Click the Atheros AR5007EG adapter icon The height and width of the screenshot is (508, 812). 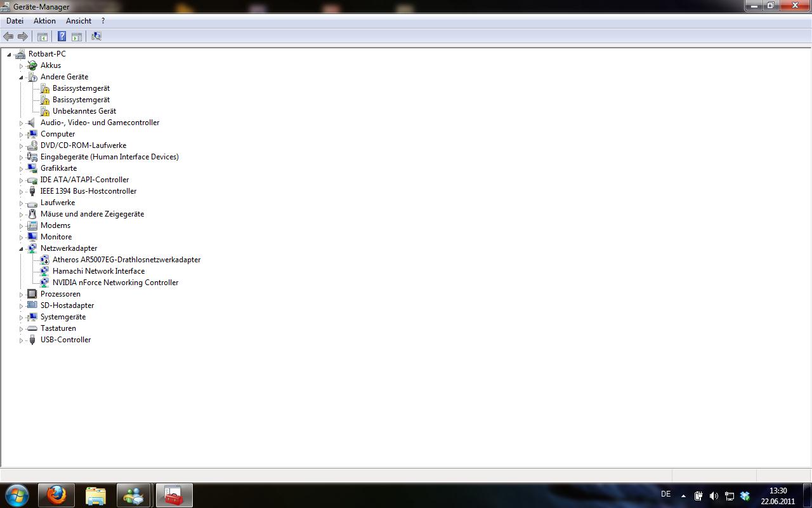pos(45,260)
